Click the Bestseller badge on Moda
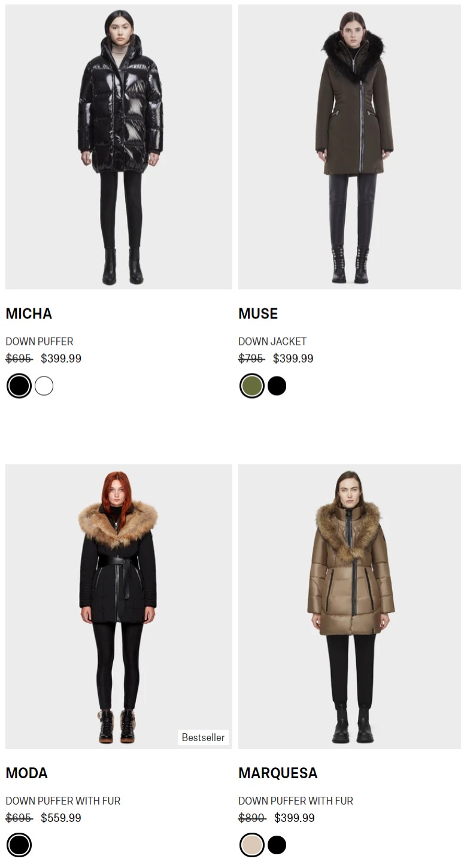The image size is (461, 868). (203, 738)
